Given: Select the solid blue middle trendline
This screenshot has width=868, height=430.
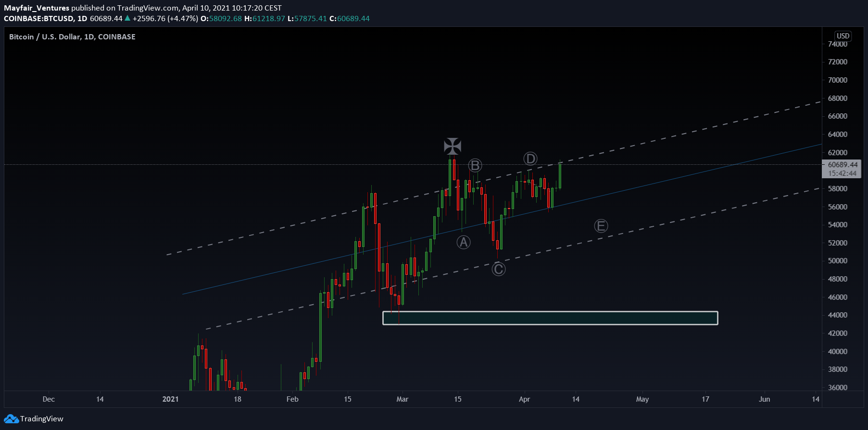Looking at the screenshot, I should pos(502,219).
